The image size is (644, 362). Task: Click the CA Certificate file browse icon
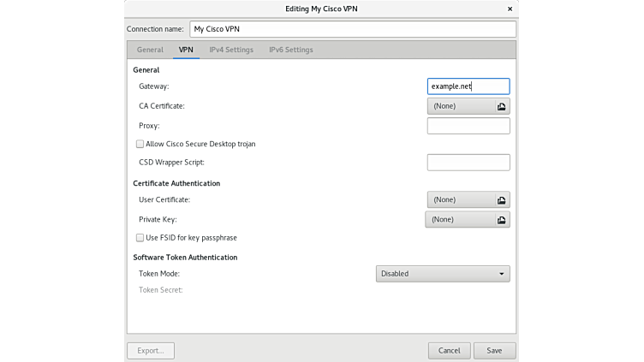pyautogui.click(x=501, y=106)
